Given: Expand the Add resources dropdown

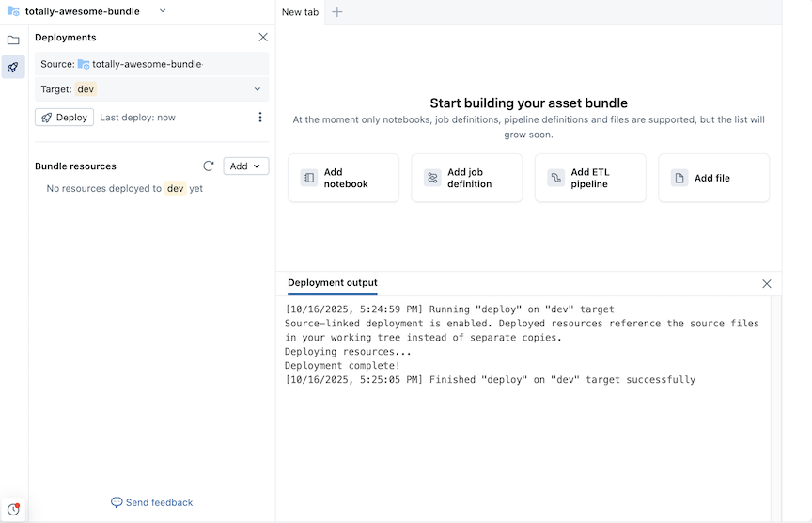Looking at the screenshot, I should coord(246,166).
